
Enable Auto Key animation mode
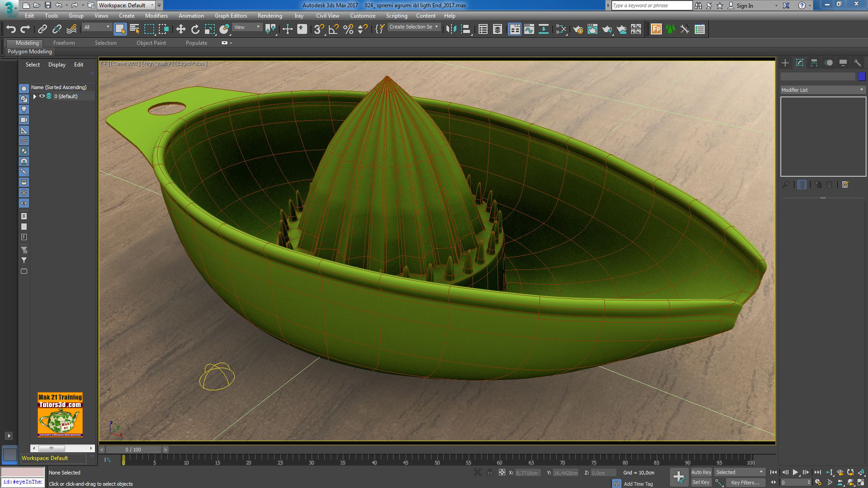point(701,472)
